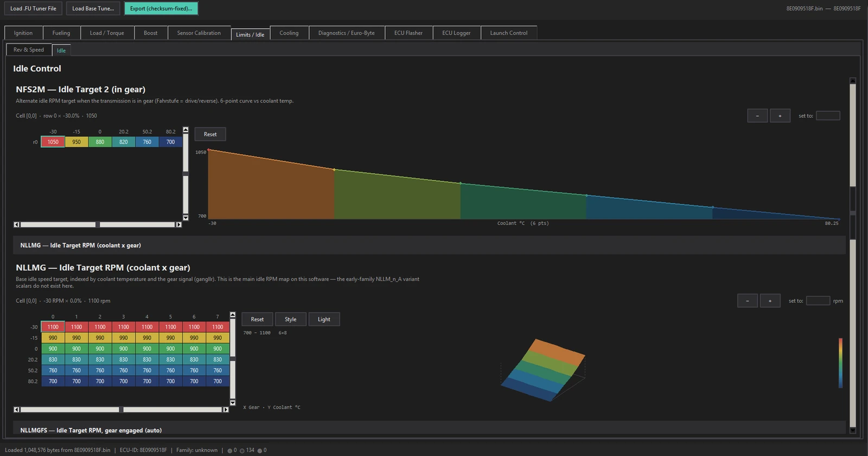
Task: Click the 3D surface plot of idle map
Action: [x=543, y=370]
